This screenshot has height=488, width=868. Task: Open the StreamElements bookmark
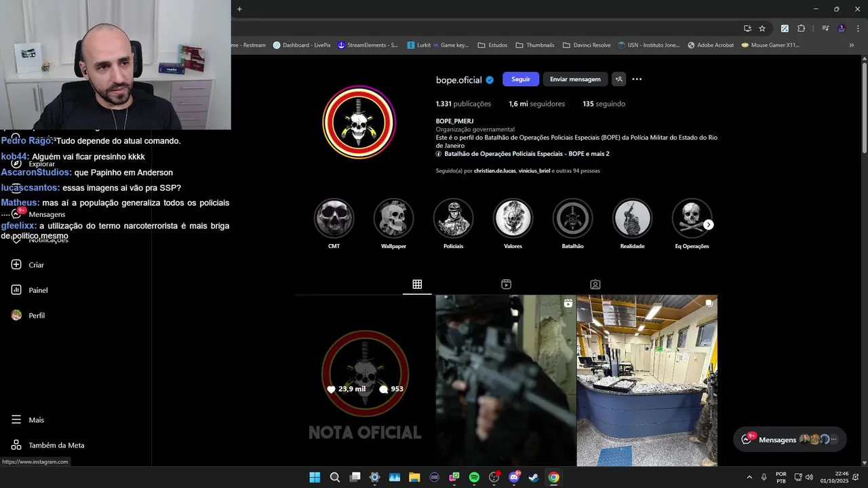click(x=367, y=45)
